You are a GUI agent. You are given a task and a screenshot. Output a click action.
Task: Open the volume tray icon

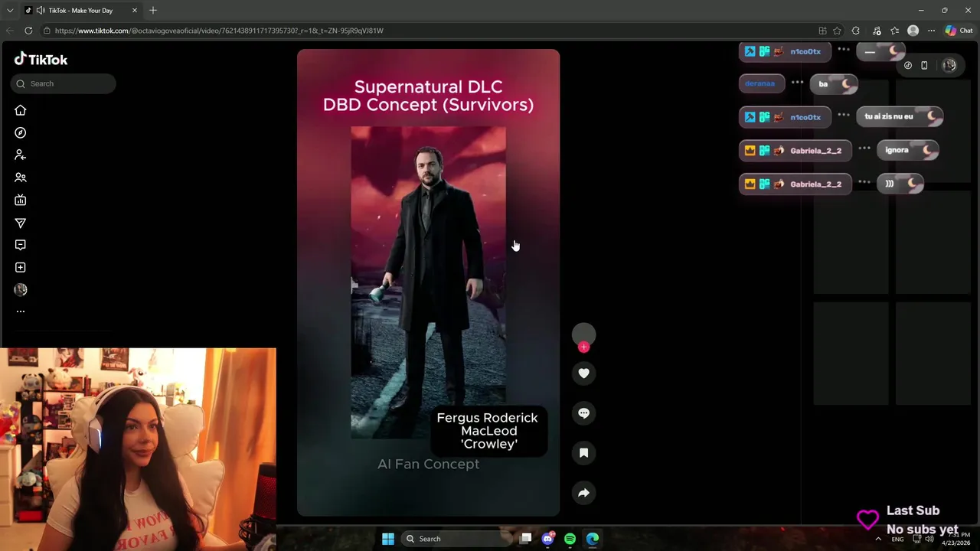(x=929, y=539)
